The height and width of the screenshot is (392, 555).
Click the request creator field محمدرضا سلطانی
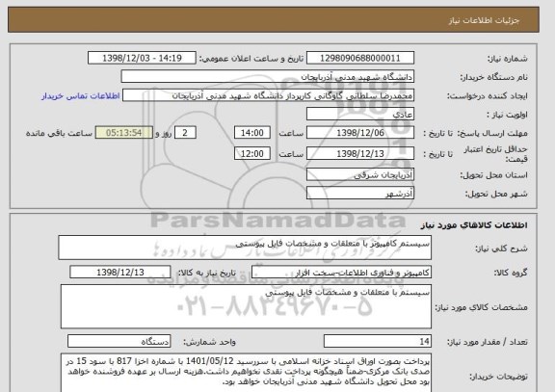(268, 96)
